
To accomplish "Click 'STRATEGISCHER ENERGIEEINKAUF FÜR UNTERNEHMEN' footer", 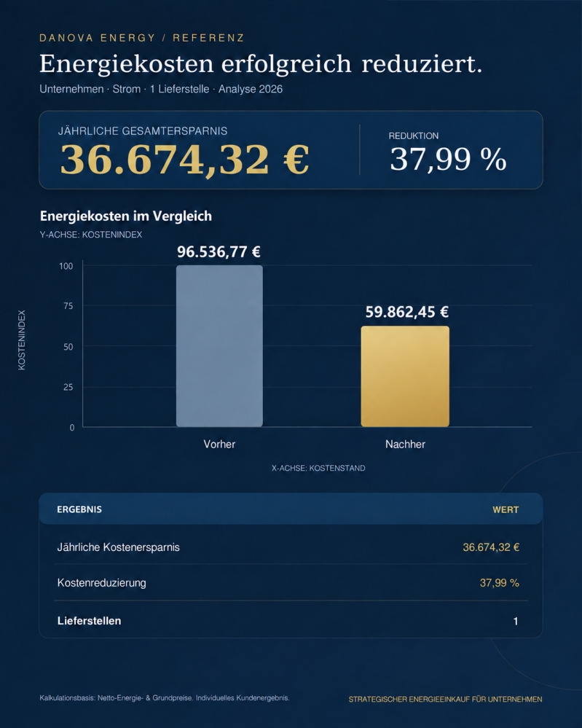I will point(446,699).
